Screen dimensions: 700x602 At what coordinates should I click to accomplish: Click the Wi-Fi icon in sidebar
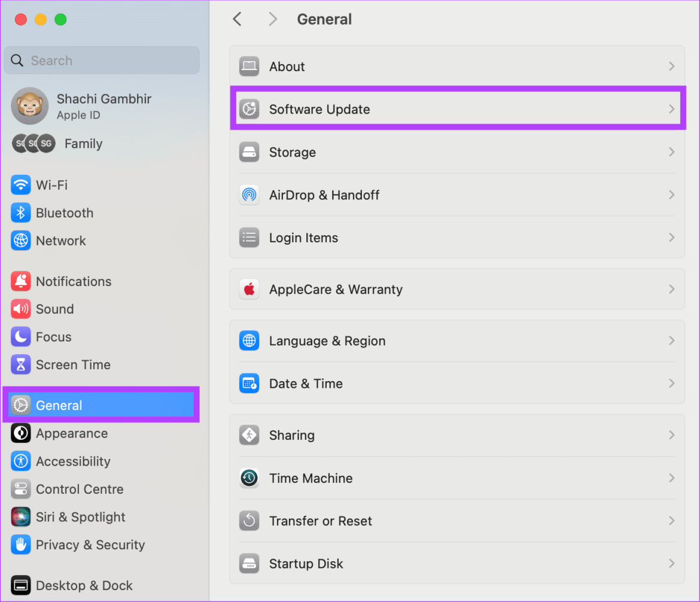(x=21, y=185)
